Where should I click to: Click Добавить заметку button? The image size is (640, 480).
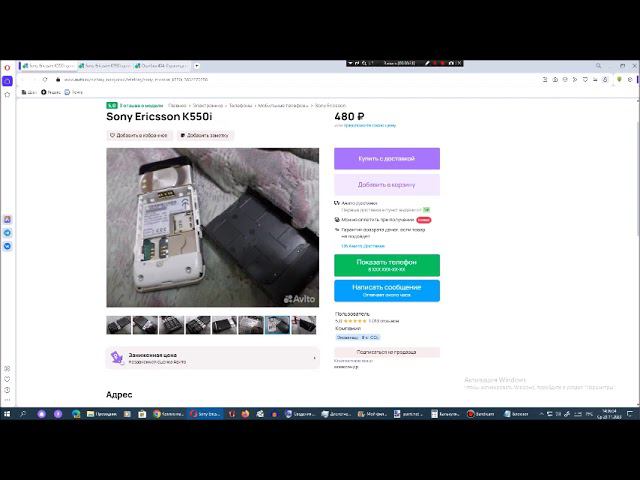[205, 135]
